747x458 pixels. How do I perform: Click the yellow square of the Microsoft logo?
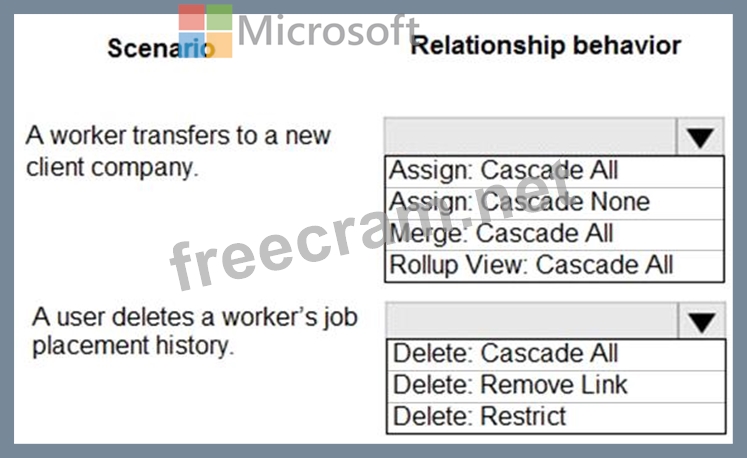click(220, 45)
